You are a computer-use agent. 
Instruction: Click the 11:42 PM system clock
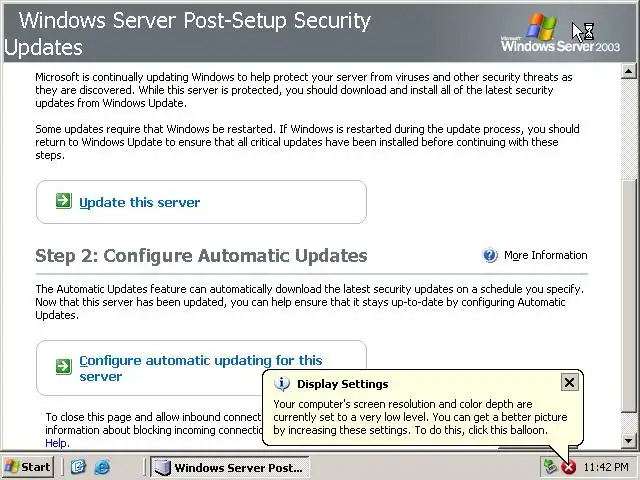pos(605,467)
